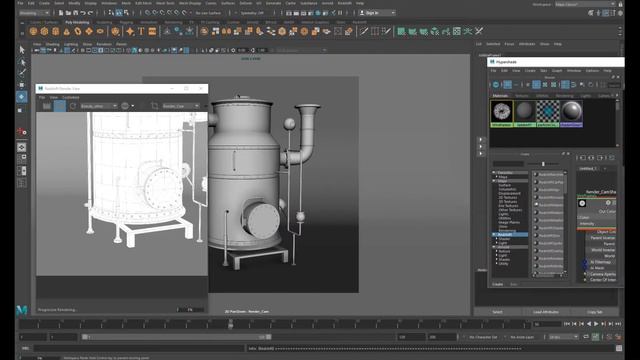The image size is (640, 360).
Task: Switch to the Sculpting shelf tab
Action: click(x=104, y=22)
